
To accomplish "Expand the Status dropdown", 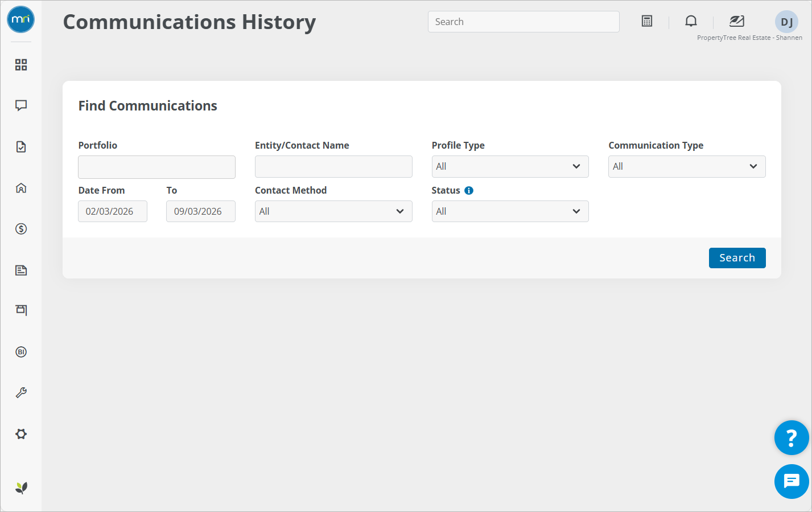I will pyautogui.click(x=510, y=211).
